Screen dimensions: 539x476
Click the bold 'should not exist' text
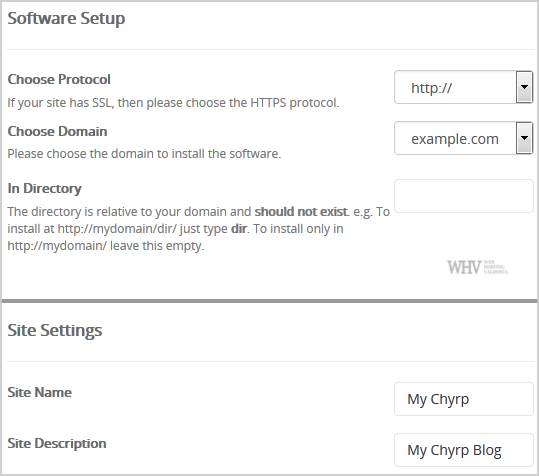pos(301,211)
